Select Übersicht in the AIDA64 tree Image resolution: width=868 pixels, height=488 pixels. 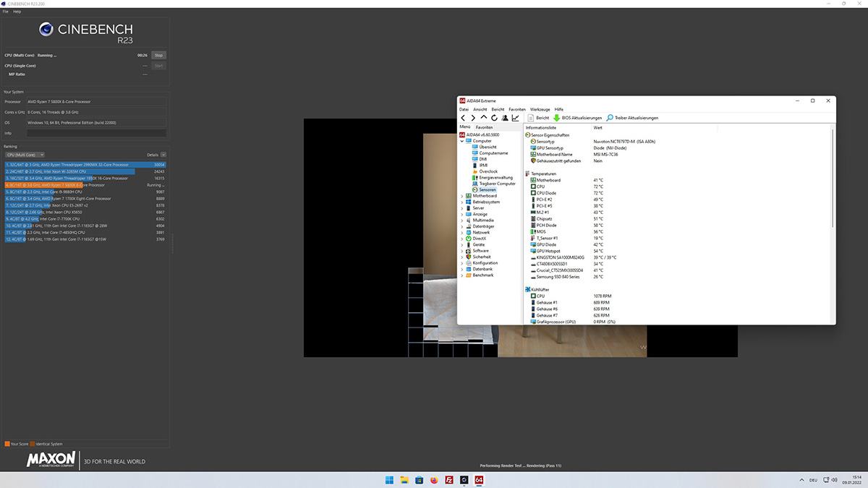[488, 147]
